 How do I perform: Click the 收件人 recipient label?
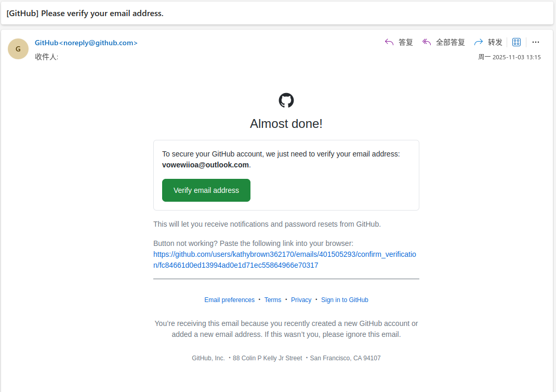(x=46, y=57)
